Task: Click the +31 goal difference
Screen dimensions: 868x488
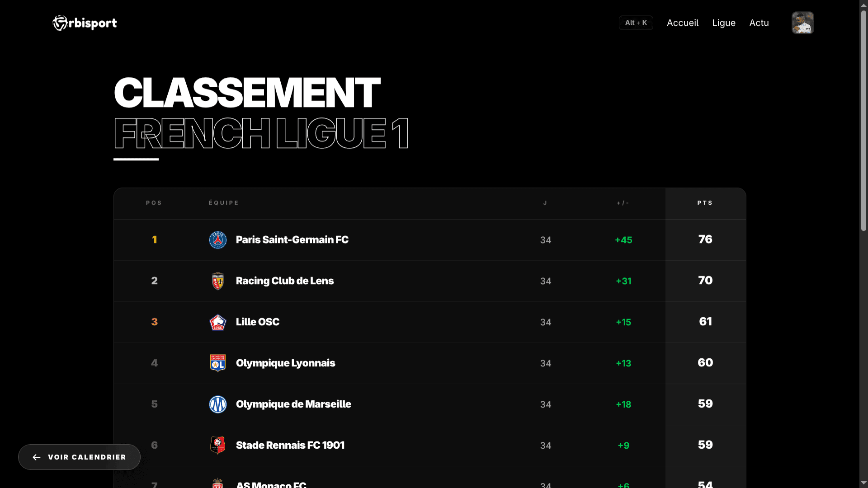Action: [623, 282]
